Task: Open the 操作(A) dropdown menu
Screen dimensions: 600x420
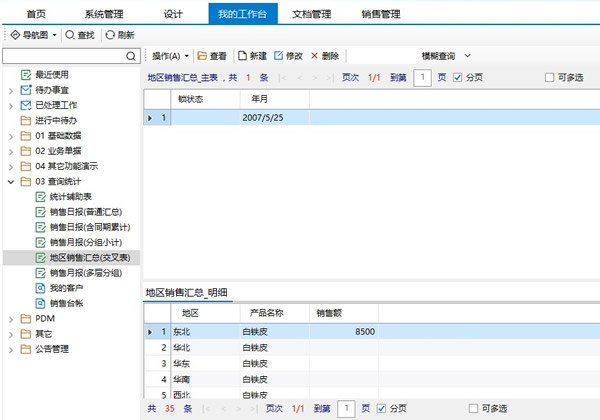Action: point(171,56)
